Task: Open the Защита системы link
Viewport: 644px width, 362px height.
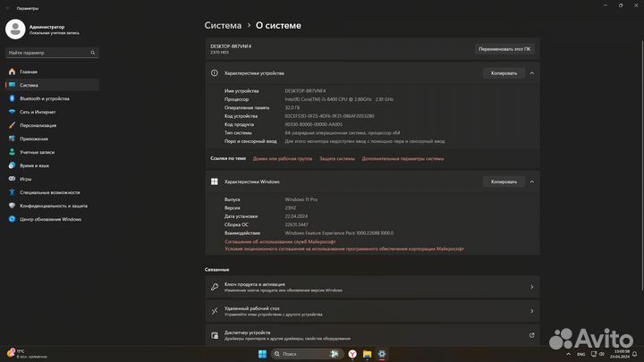Action: pyautogui.click(x=337, y=158)
